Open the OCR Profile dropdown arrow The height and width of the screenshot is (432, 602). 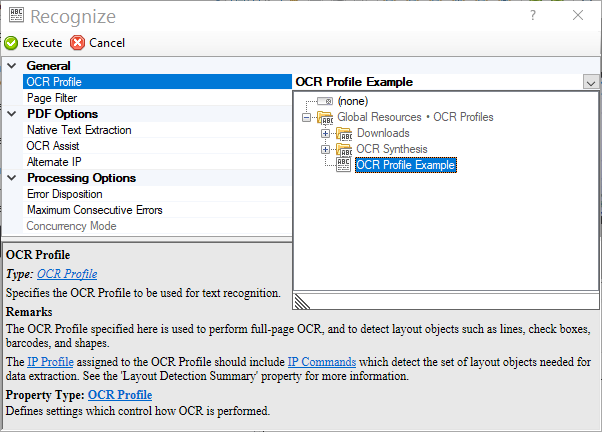[x=591, y=82]
